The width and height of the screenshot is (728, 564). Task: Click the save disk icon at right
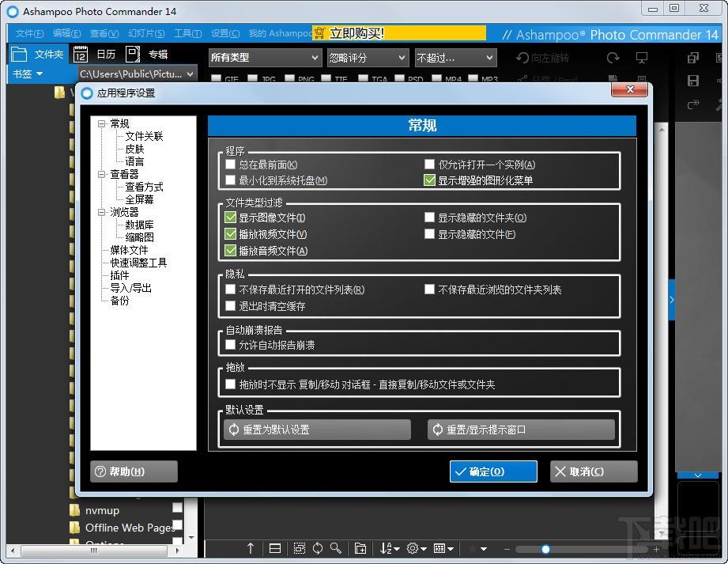click(x=693, y=81)
